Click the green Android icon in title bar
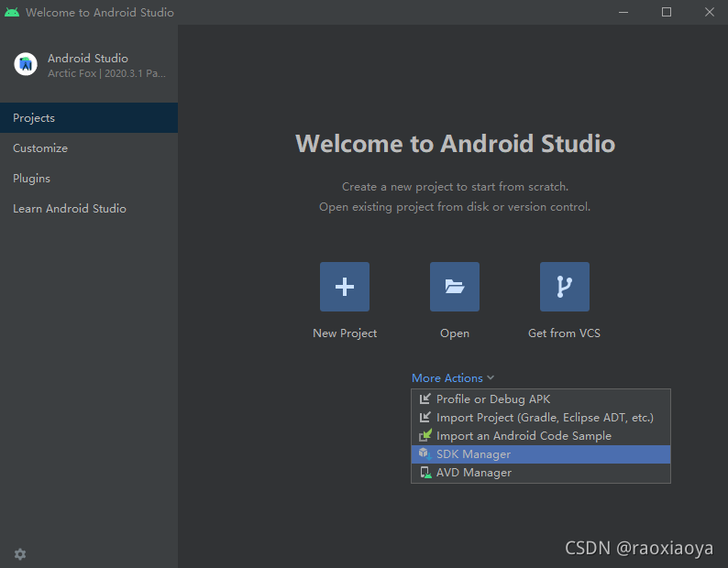 coord(12,12)
